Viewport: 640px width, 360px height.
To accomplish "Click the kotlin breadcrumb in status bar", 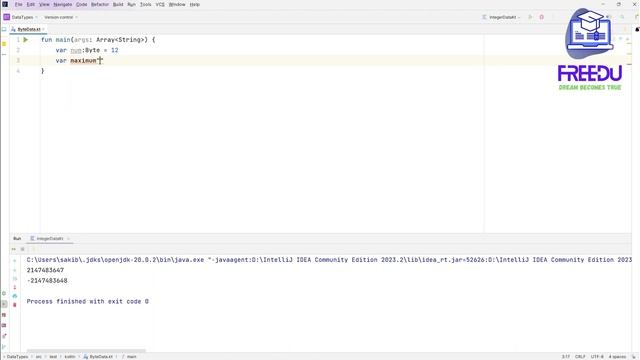I will point(70,357).
